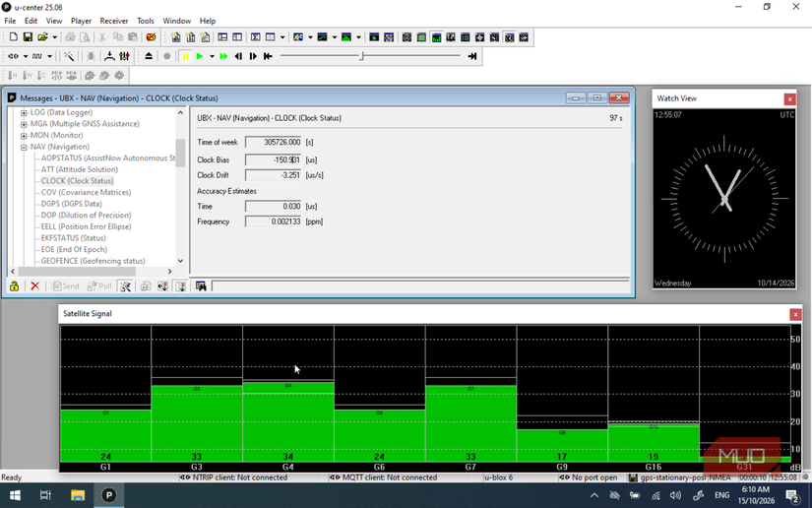Click the binoculars find icon in Messages window

(201, 286)
